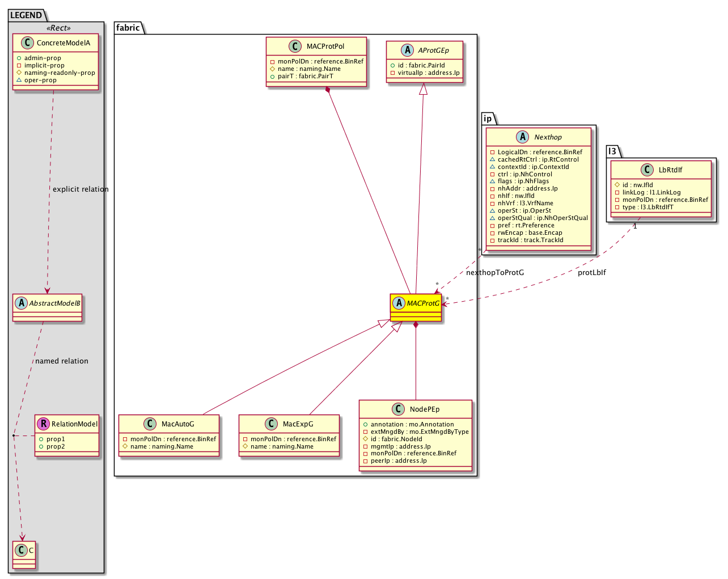Click the class icon of NodePEp
Viewport: 728px width, 579px height.
click(x=399, y=409)
